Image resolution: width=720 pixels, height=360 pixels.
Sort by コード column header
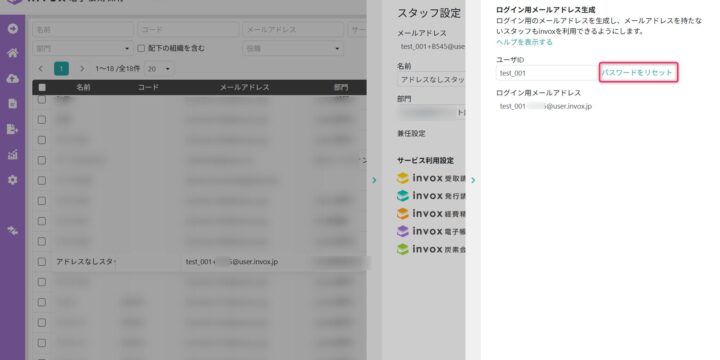coord(148,87)
